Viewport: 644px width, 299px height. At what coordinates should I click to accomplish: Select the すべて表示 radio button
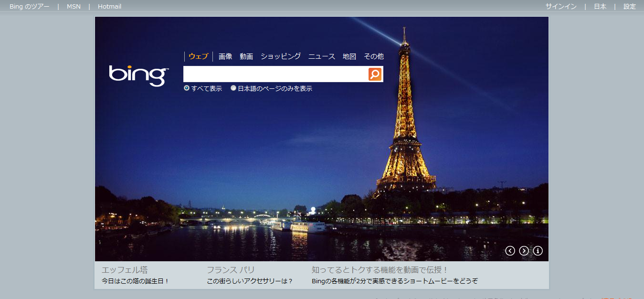(187, 88)
